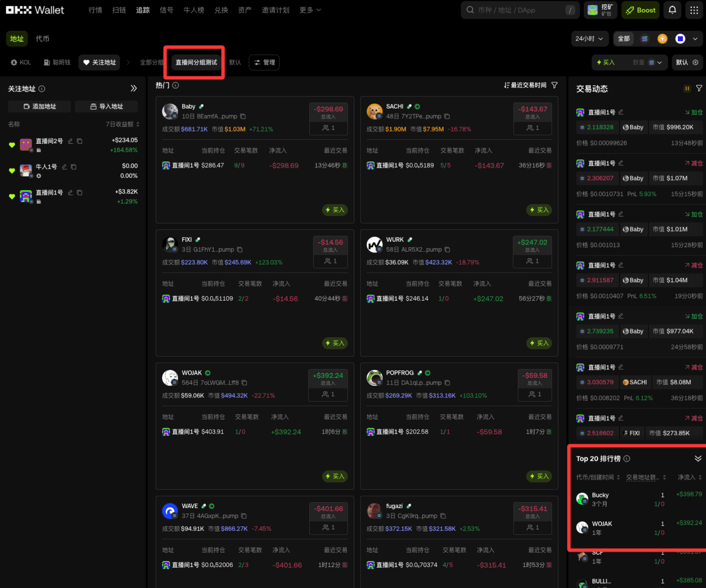Pause the 交易动态 live feed
The width and height of the screenshot is (706, 588).
click(x=687, y=88)
